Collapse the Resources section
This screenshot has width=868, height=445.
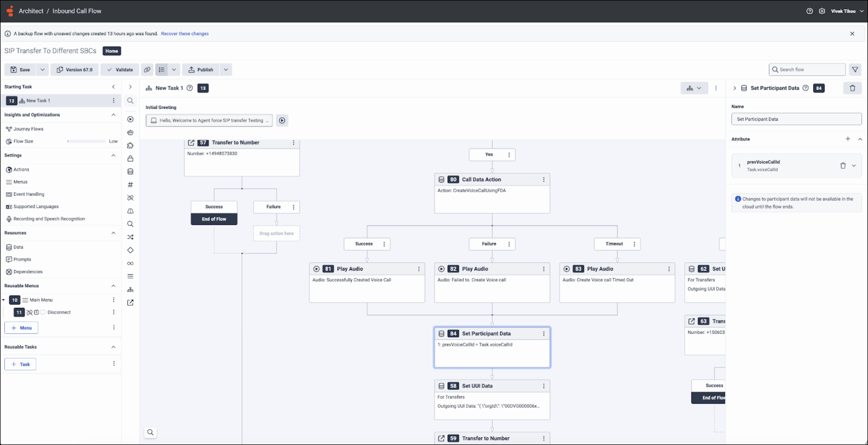(x=113, y=233)
